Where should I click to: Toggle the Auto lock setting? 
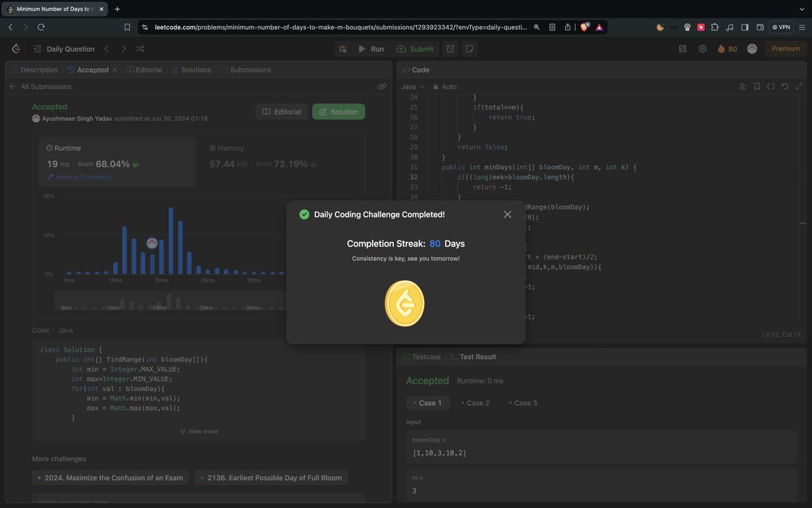pos(445,87)
